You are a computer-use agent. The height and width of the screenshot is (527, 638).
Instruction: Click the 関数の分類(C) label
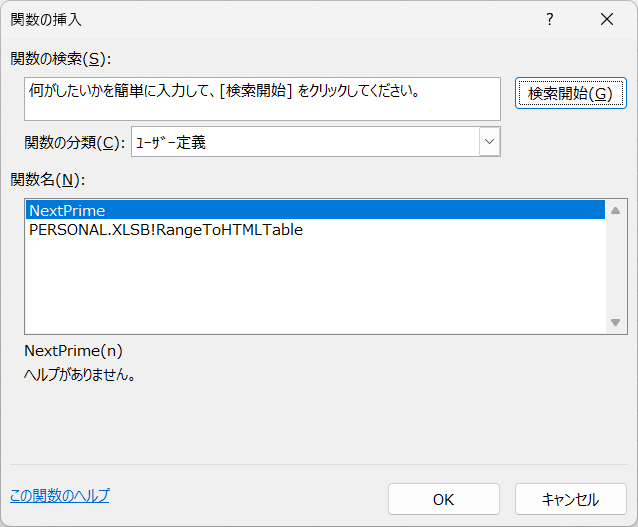[x=75, y=142]
